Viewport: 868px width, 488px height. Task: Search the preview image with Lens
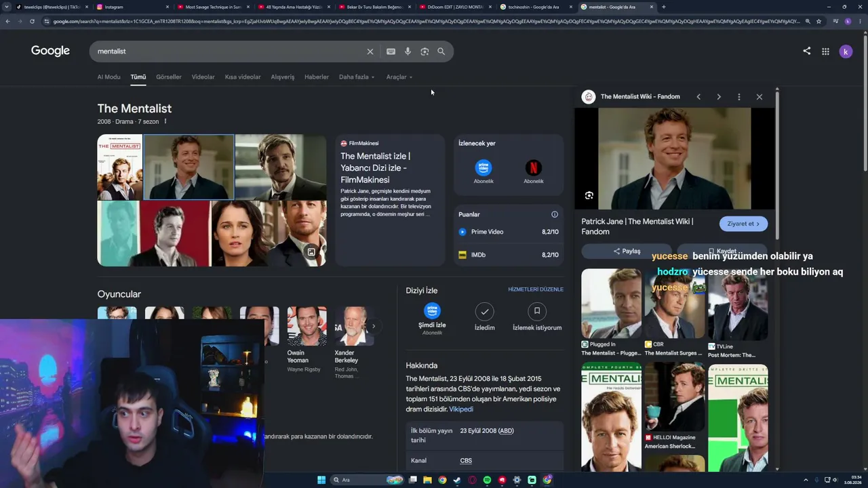coord(589,196)
